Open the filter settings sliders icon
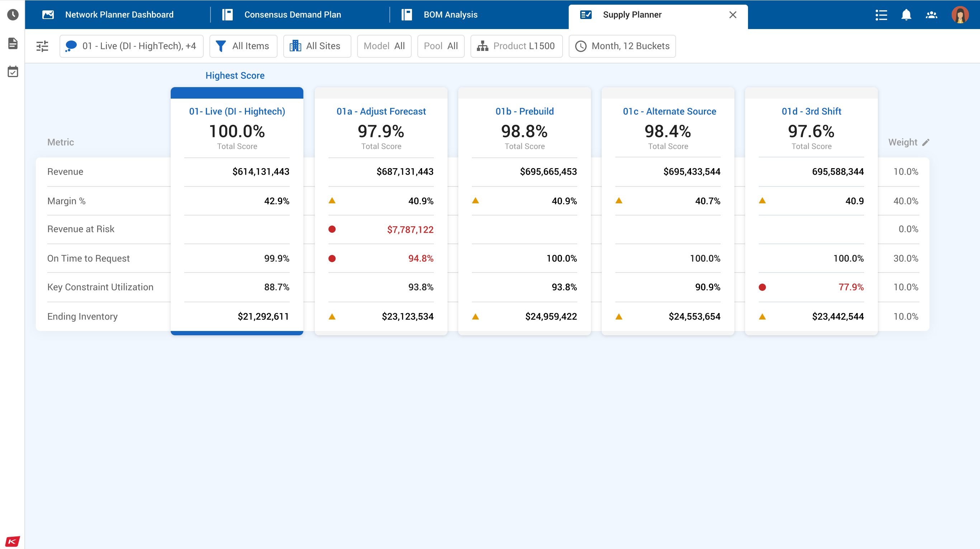The height and width of the screenshot is (549, 980). point(42,46)
